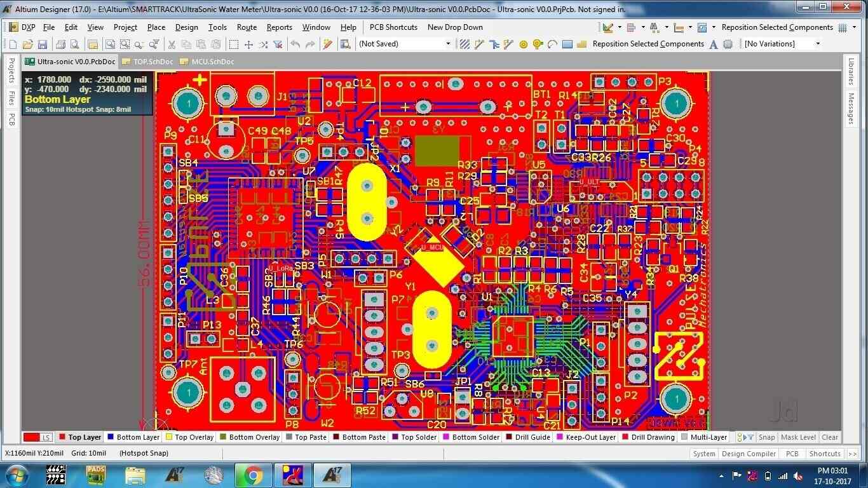
Task: Expand the grid icon dropdown arrow
Action: pos(854,27)
